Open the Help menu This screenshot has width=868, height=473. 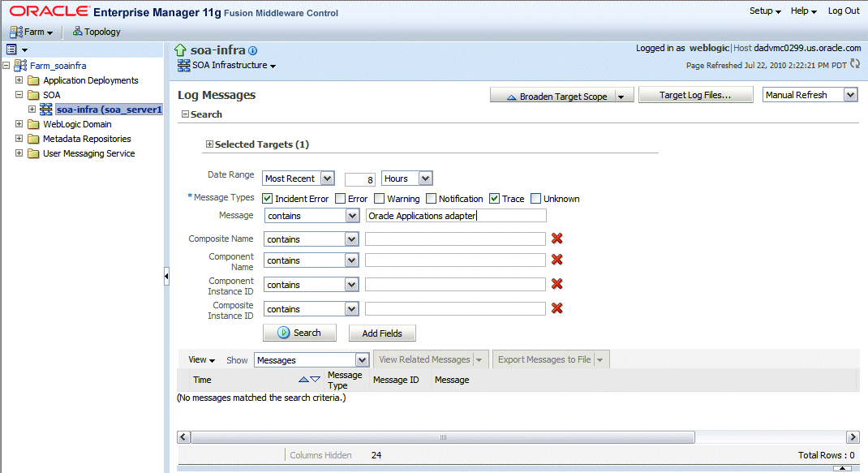pyautogui.click(x=803, y=11)
